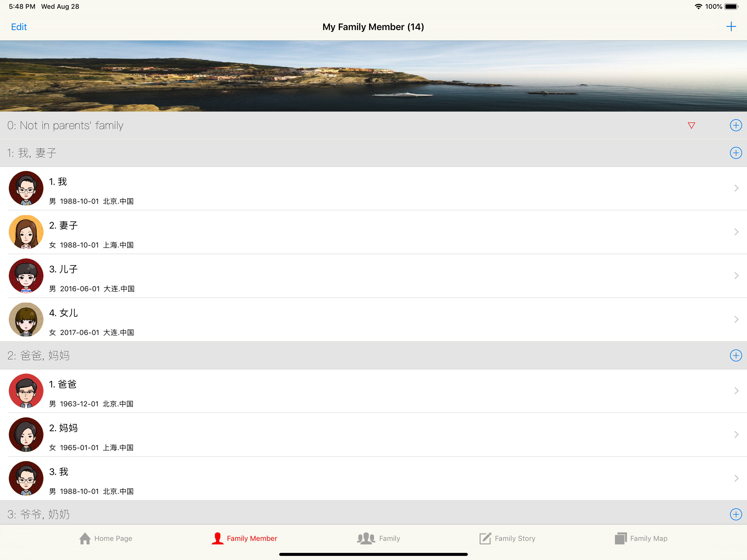Go to the Family Story tab
This screenshot has width=747, height=560.
(507, 538)
